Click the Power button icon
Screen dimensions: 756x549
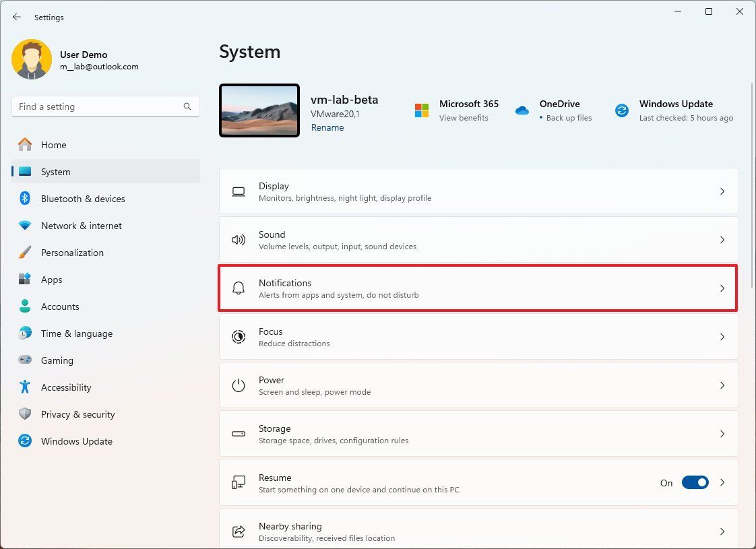[239, 385]
